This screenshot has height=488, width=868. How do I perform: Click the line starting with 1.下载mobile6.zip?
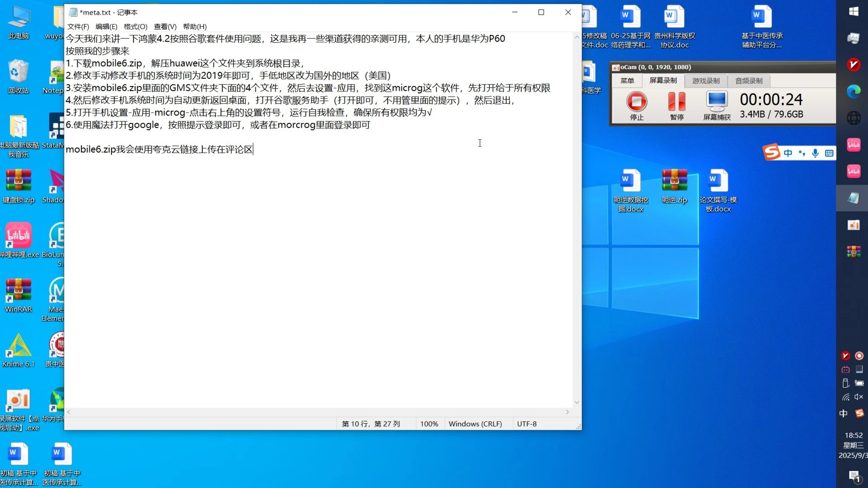click(185, 63)
